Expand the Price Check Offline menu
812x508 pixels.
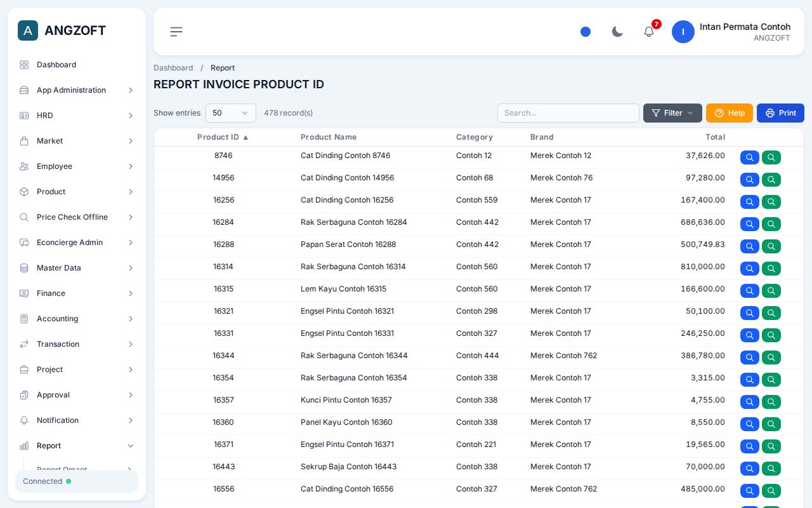pos(77,217)
